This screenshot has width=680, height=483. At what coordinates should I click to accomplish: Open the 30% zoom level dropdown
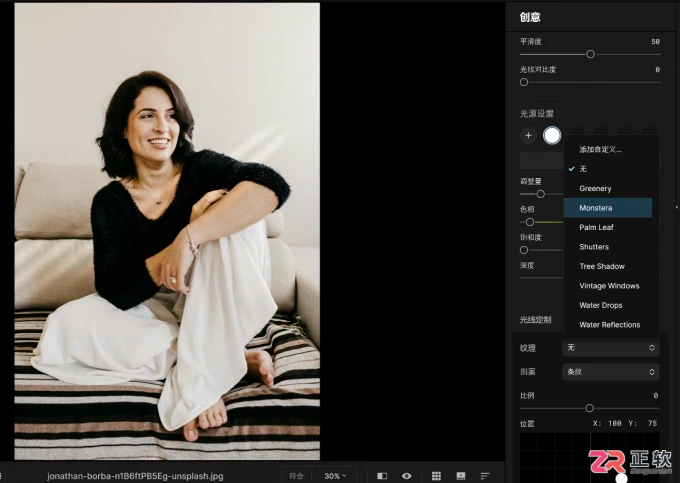pos(335,476)
